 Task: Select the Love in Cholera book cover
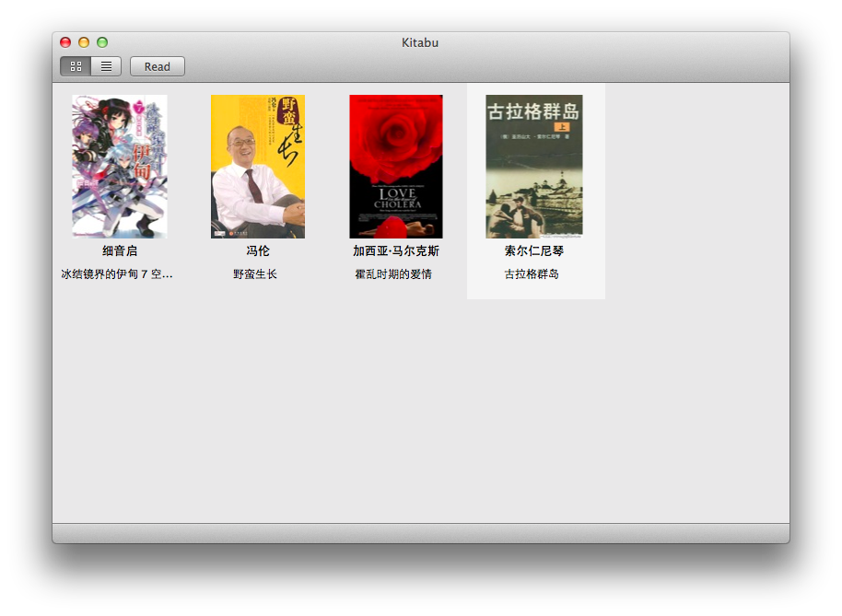(x=396, y=167)
